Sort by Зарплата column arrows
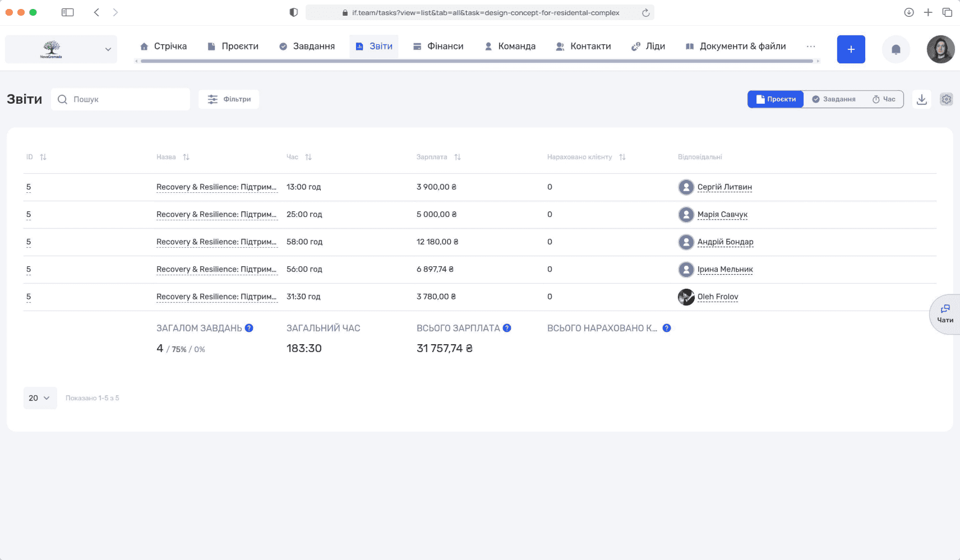The height and width of the screenshot is (560, 960). (458, 157)
